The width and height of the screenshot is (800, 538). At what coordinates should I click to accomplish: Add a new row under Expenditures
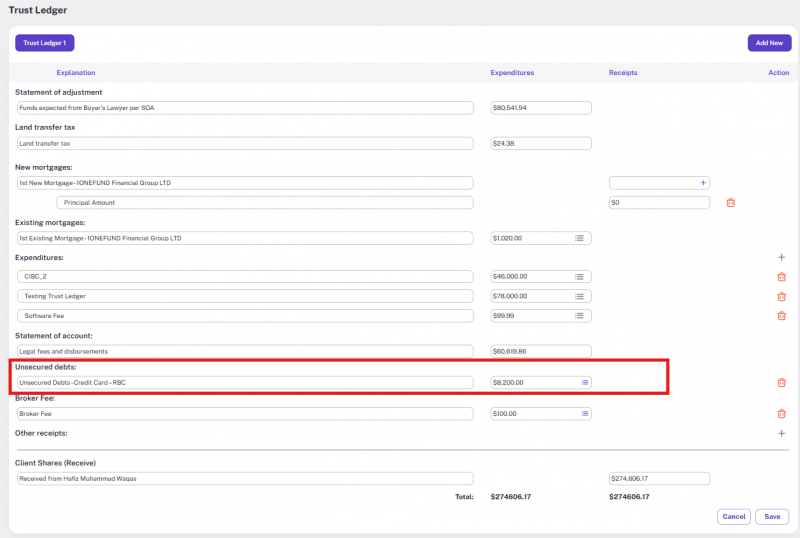781,257
